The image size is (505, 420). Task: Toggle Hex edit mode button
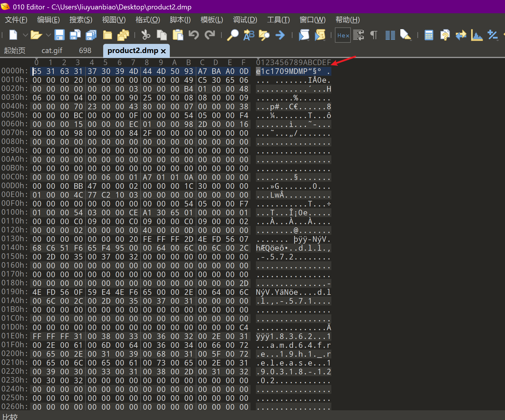[x=343, y=35]
